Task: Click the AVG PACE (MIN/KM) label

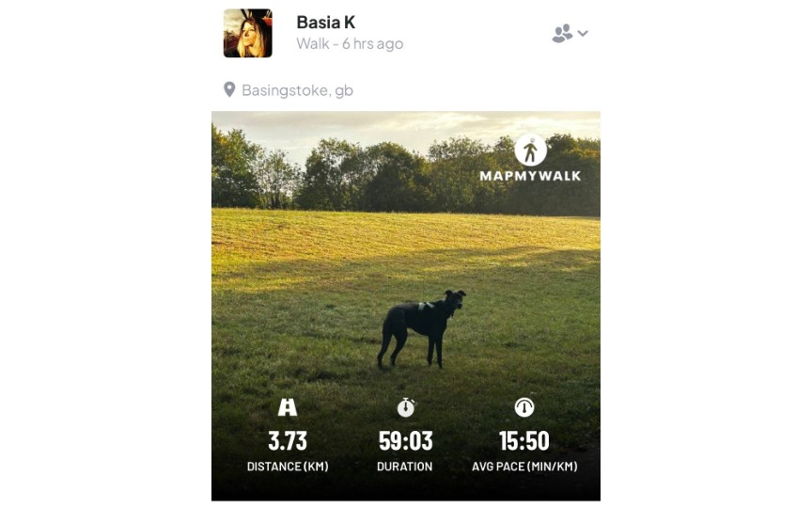Action: 524,467
